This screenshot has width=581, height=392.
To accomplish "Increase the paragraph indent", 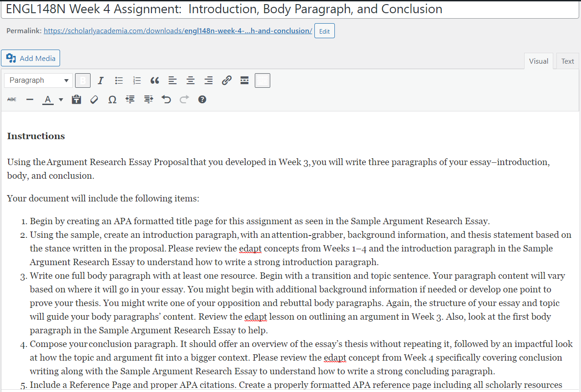I will (148, 99).
